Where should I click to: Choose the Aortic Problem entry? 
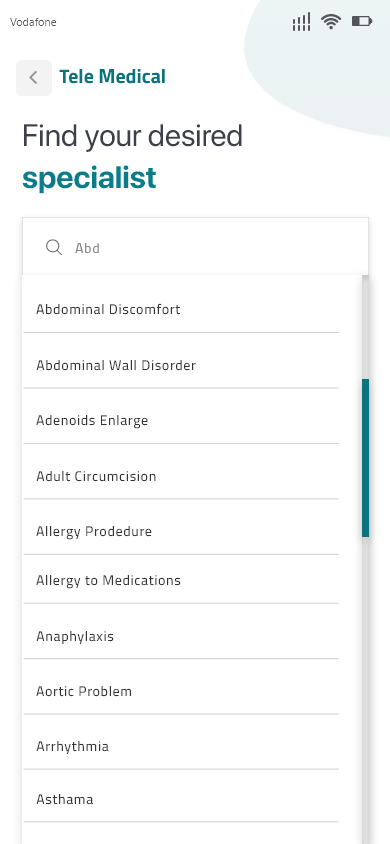[181, 691]
